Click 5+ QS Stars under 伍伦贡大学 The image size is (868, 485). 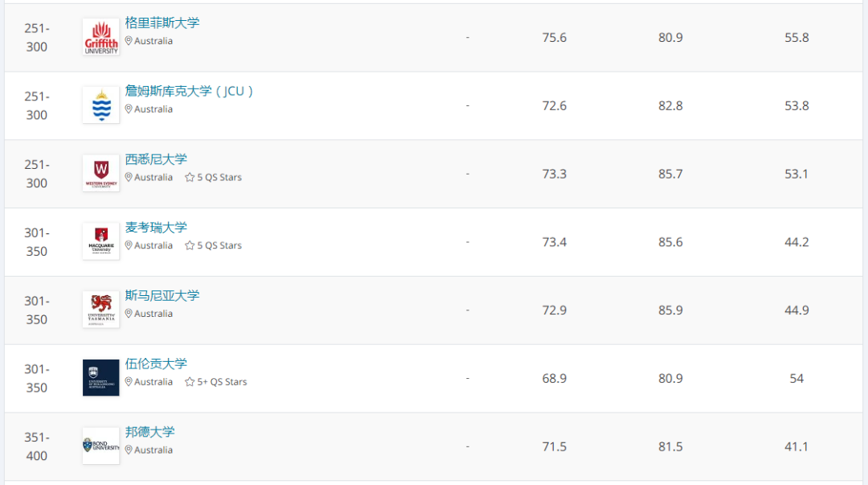pos(222,382)
